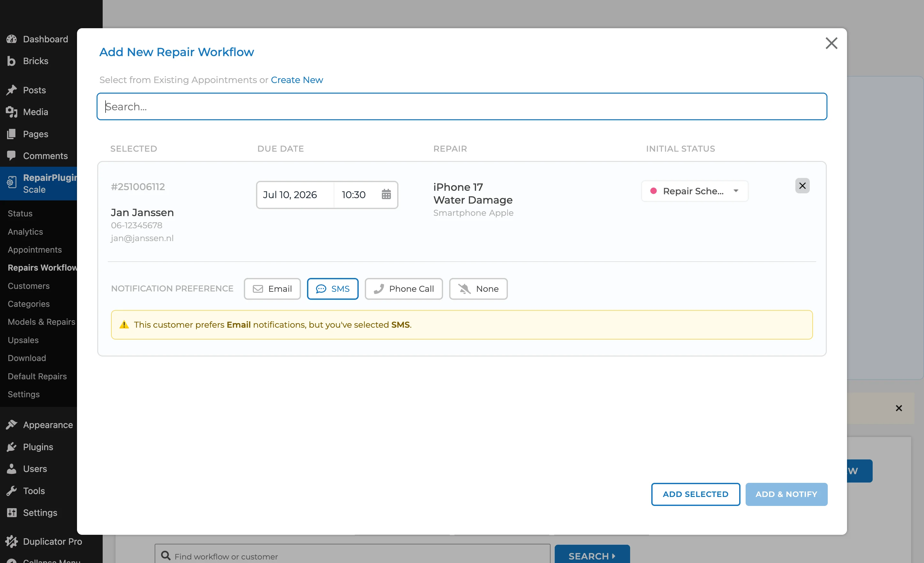Go to RepairPlugin Settings submenu item

(24, 394)
